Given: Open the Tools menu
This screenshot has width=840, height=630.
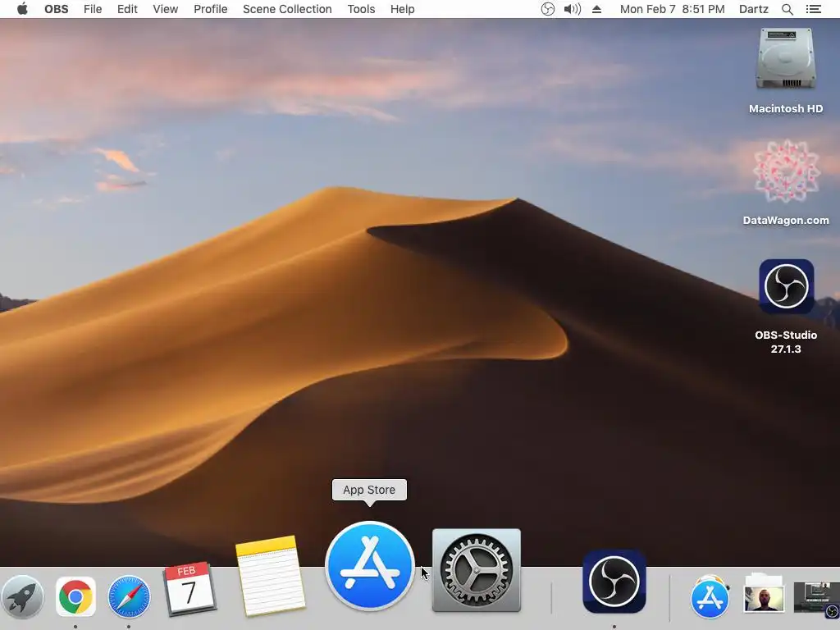Looking at the screenshot, I should point(361,9).
